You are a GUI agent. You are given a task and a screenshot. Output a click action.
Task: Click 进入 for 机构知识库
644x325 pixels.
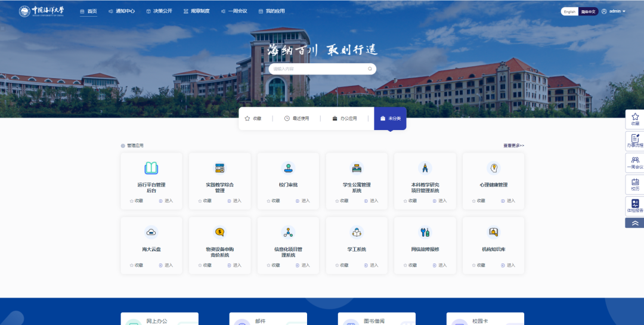pyautogui.click(x=508, y=265)
